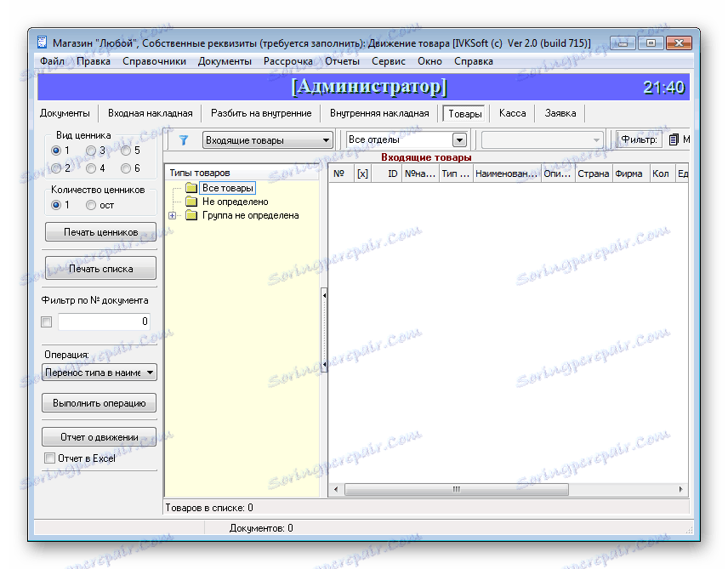This screenshot has height=569, width=728.
Task: Select price tag type 1 radio
Action: click(56, 151)
